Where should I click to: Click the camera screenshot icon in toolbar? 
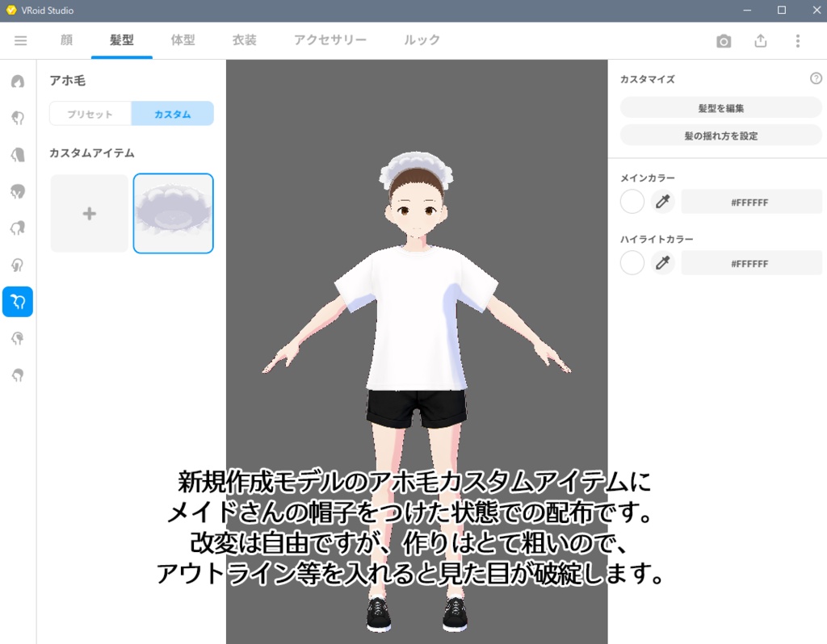[724, 40]
